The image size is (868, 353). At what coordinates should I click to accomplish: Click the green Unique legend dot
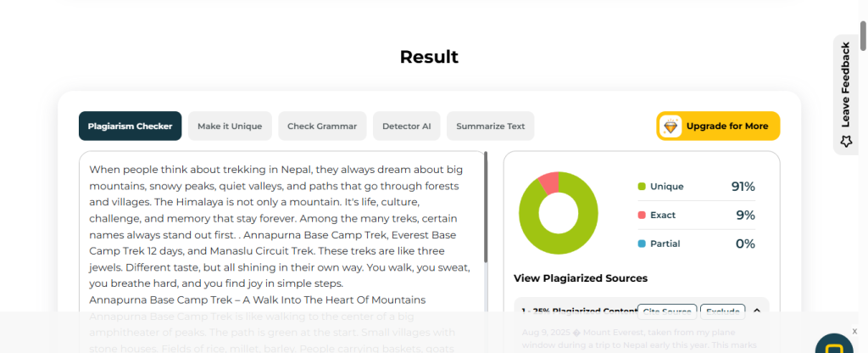(x=642, y=187)
